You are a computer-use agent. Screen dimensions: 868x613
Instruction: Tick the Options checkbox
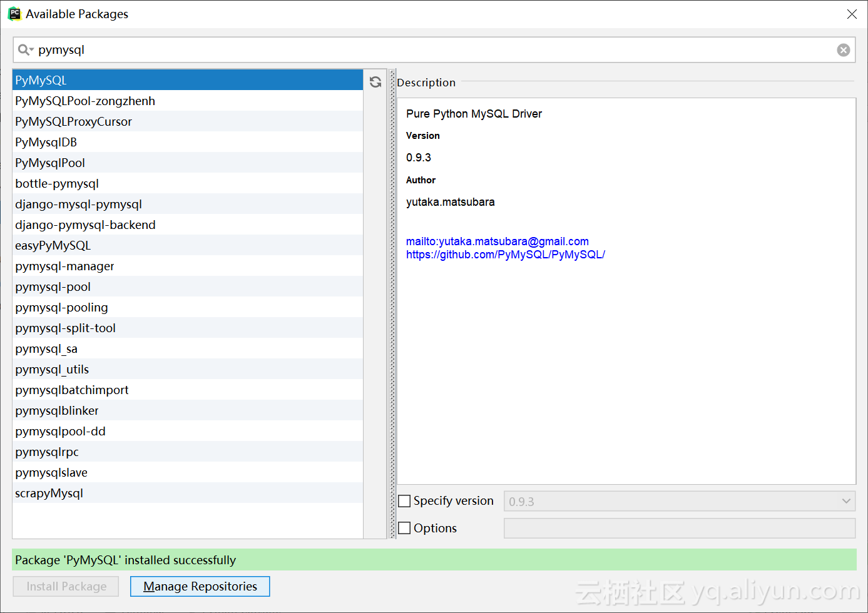[405, 528]
